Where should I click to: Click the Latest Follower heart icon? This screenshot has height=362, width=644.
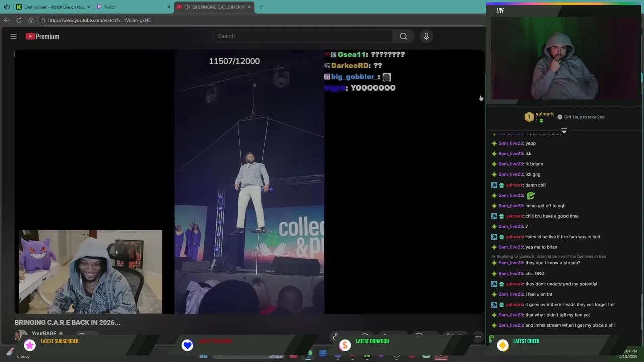187,345
